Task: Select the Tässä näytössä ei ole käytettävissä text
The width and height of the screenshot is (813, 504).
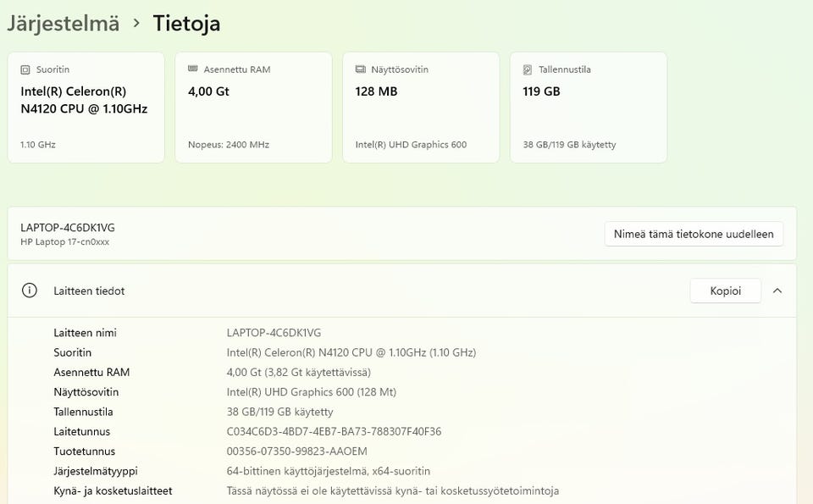Action: click(392, 490)
